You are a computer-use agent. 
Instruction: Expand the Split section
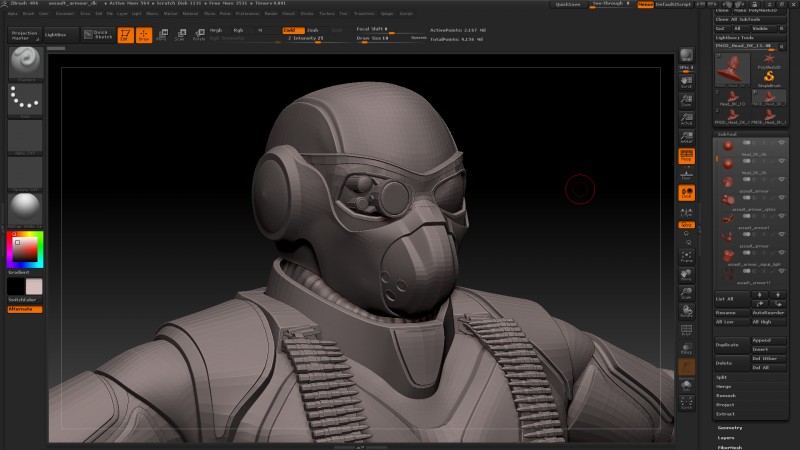click(721, 377)
